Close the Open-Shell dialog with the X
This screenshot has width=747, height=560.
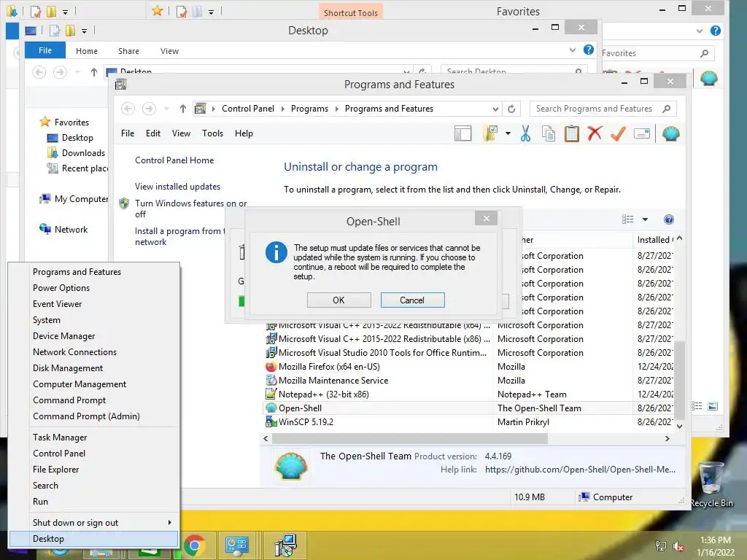(x=486, y=218)
